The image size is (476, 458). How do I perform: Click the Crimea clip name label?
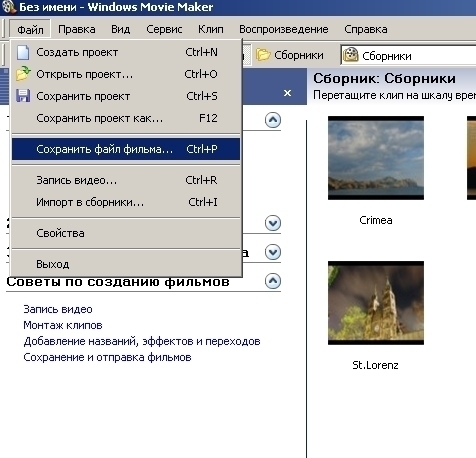(376, 220)
